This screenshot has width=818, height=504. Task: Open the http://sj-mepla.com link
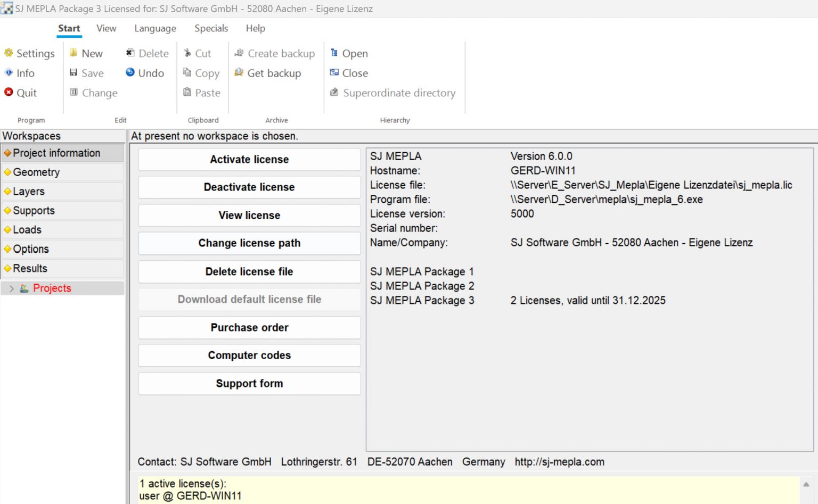pos(559,461)
